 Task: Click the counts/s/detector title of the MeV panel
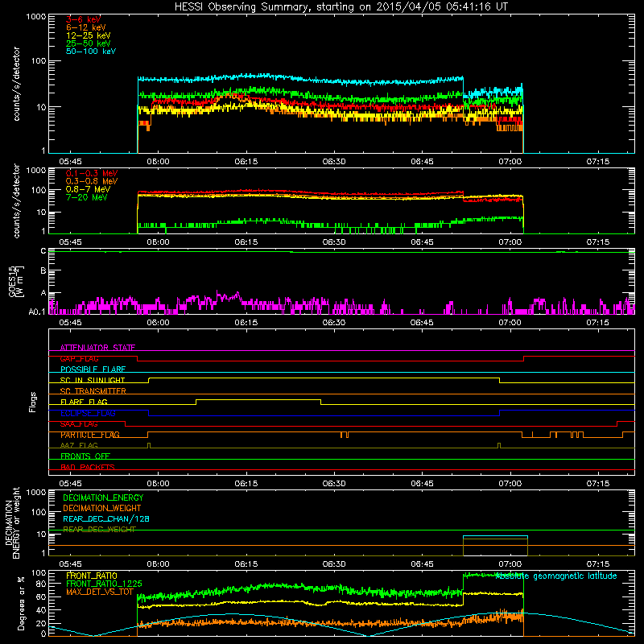coord(16,201)
